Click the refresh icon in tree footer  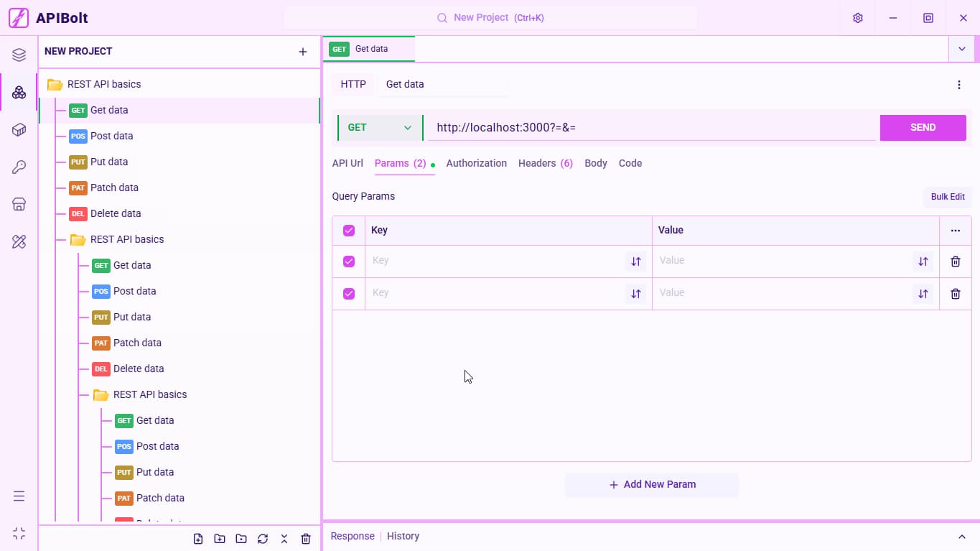point(263,539)
